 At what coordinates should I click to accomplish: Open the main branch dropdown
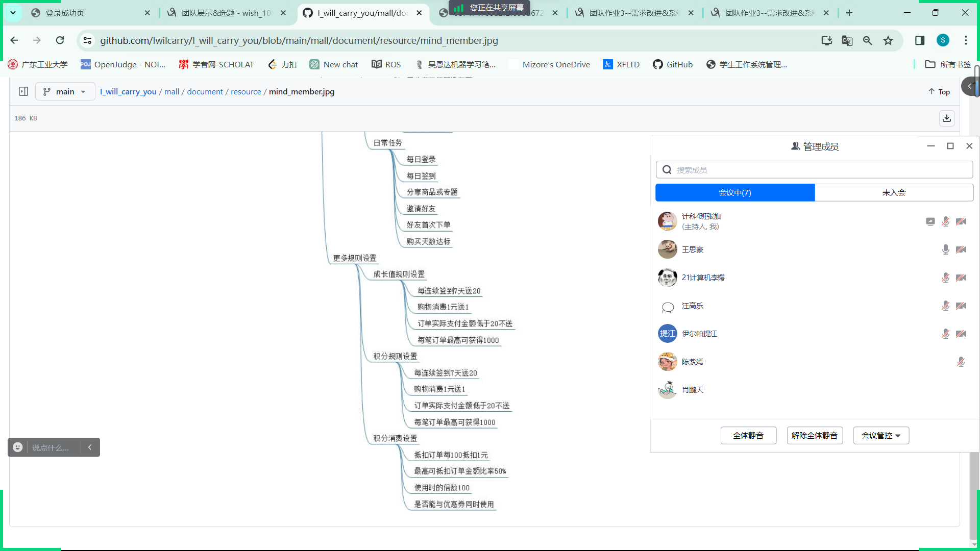click(65, 91)
